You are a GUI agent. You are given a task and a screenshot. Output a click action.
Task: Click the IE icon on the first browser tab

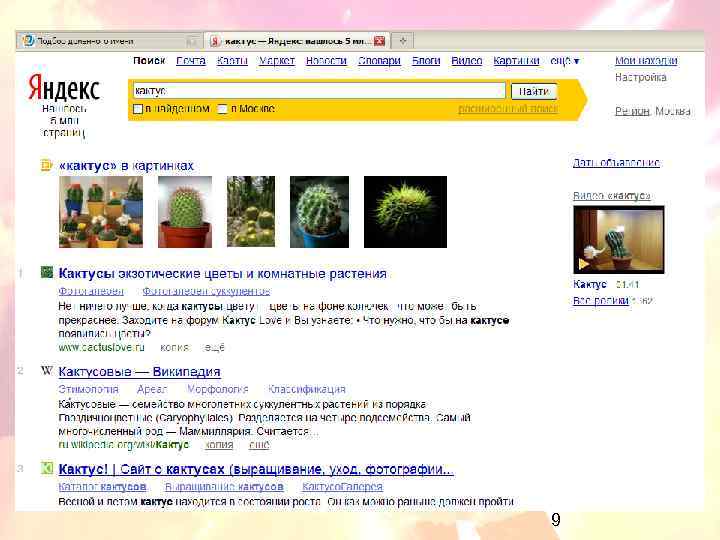[x=28, y=41]
